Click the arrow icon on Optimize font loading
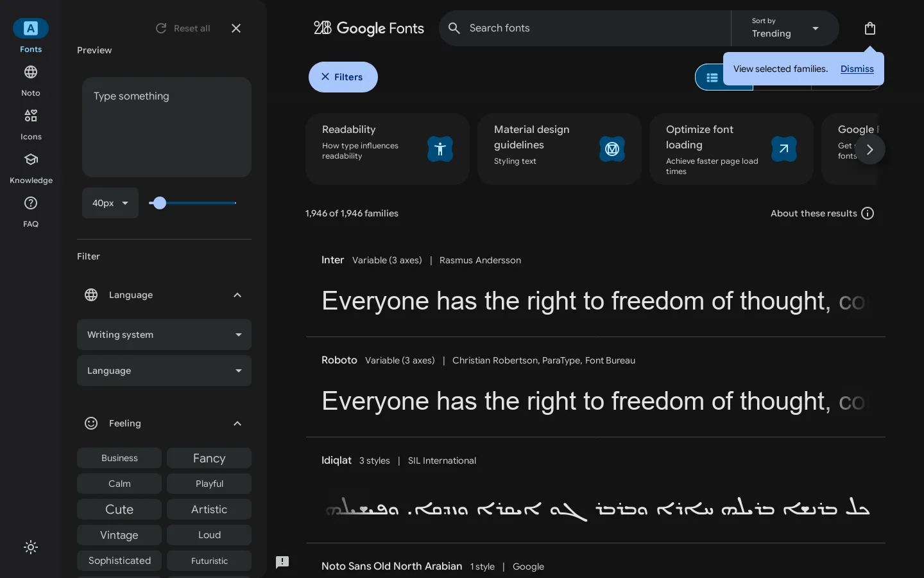 [x=784, y=149]
